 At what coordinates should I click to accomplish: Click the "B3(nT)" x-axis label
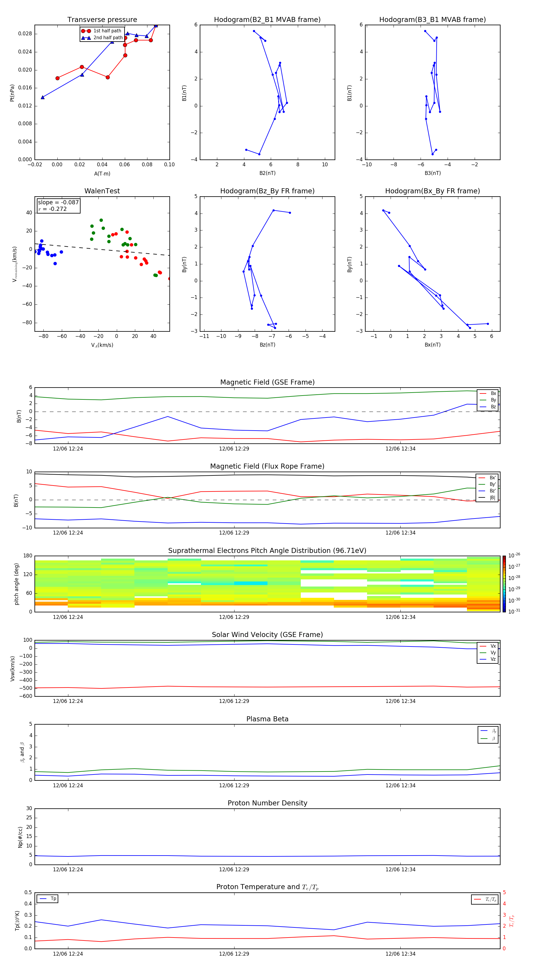coord(432,173)
